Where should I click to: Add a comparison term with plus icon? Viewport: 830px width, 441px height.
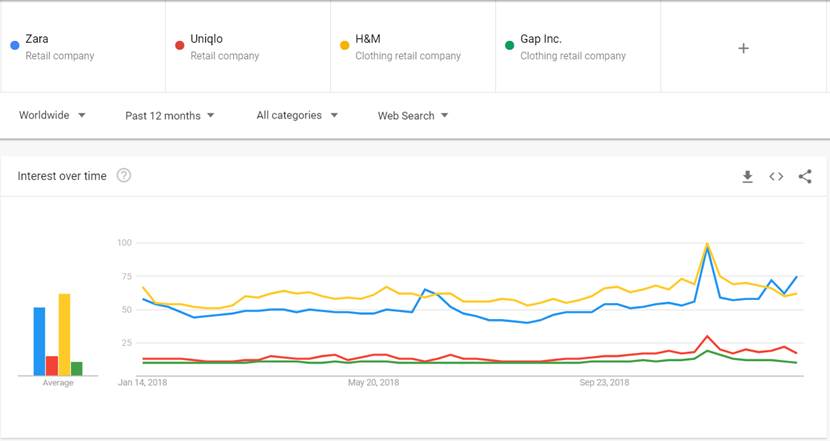[743, 48]
